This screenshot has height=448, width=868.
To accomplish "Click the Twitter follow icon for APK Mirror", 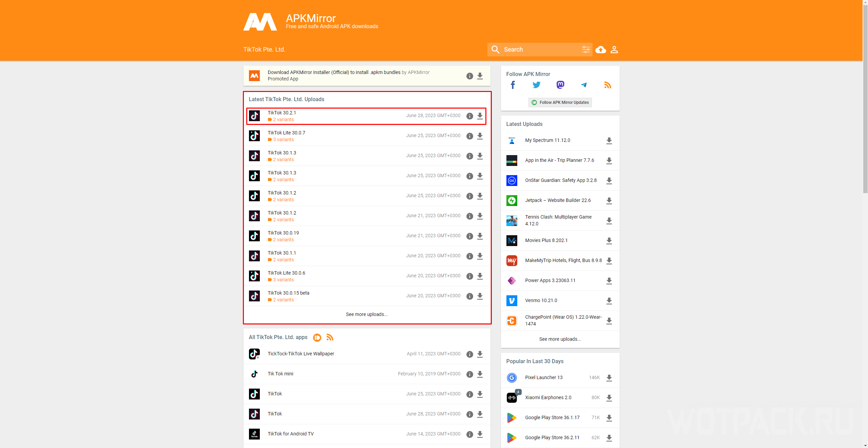I will pos(536,86).
